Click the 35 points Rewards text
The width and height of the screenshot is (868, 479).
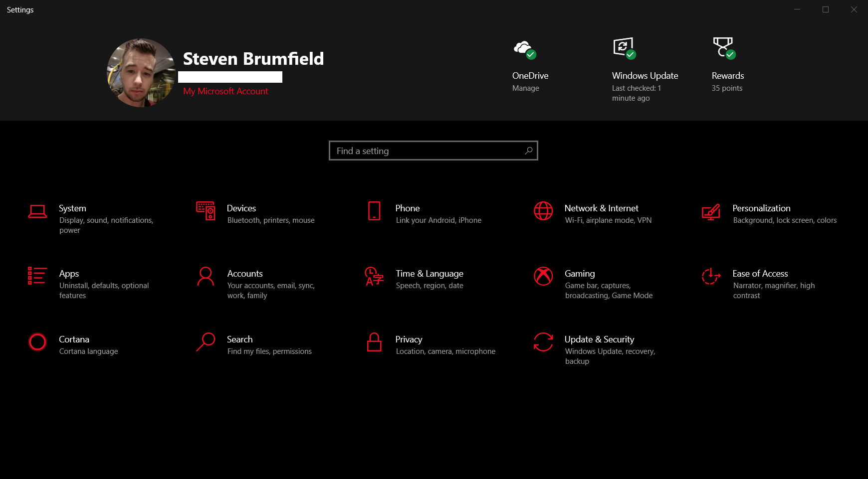pos(727,88)
